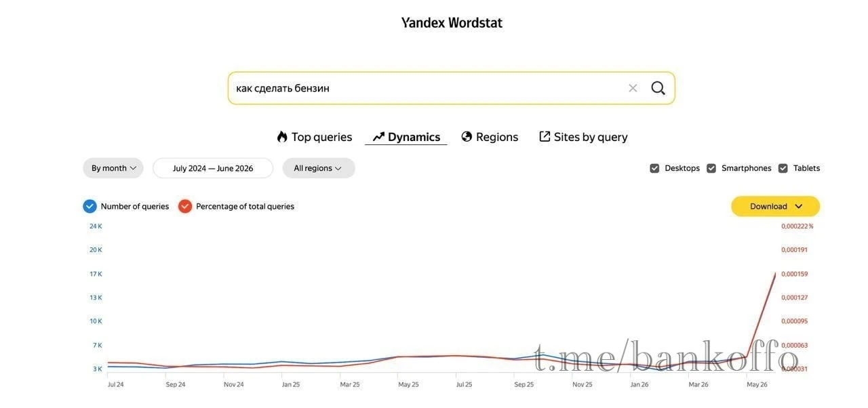The width and height of the screenshot is (868, 408).
Task: Click the external-link icon for Sites by query
Action: pos(545,136)
